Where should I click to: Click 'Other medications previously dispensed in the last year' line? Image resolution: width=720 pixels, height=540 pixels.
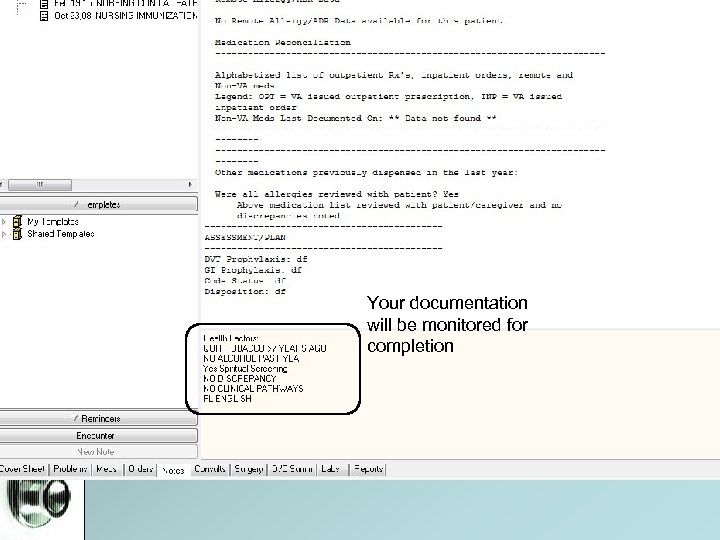366,173
